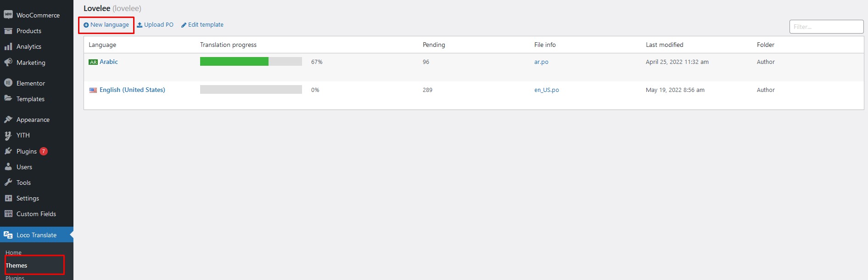Click the Products box icon
This screenshot has width=868, height=280.
(8, 31)
